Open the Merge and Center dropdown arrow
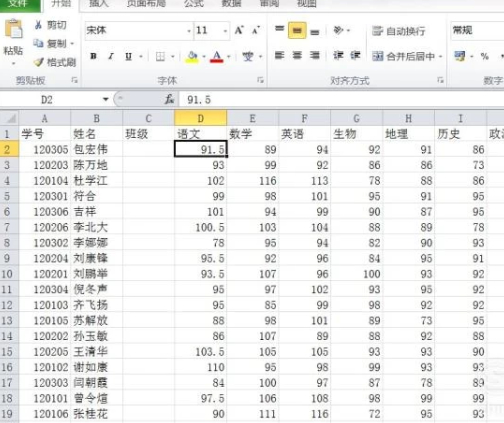This screenshot has width=504, height=423. point(441,57)
